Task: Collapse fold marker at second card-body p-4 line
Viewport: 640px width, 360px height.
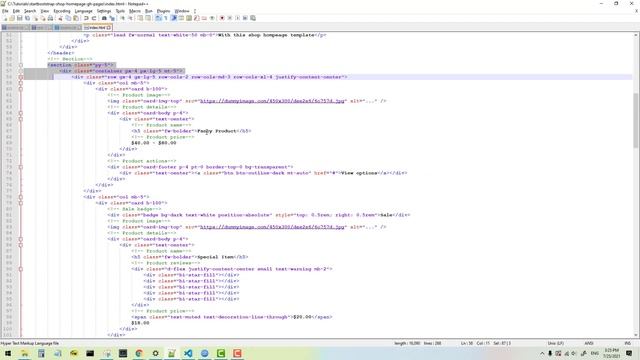Action: (x=20, y=239)
